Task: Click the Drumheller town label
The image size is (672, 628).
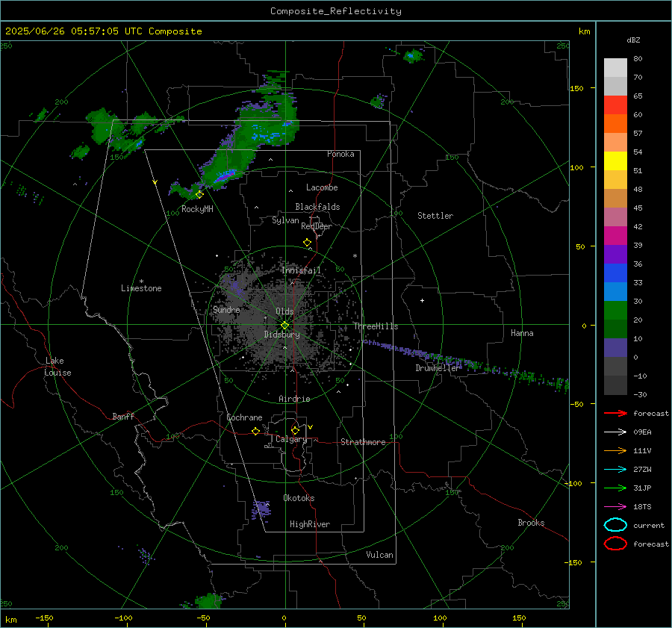Action: tap(438, 368)
